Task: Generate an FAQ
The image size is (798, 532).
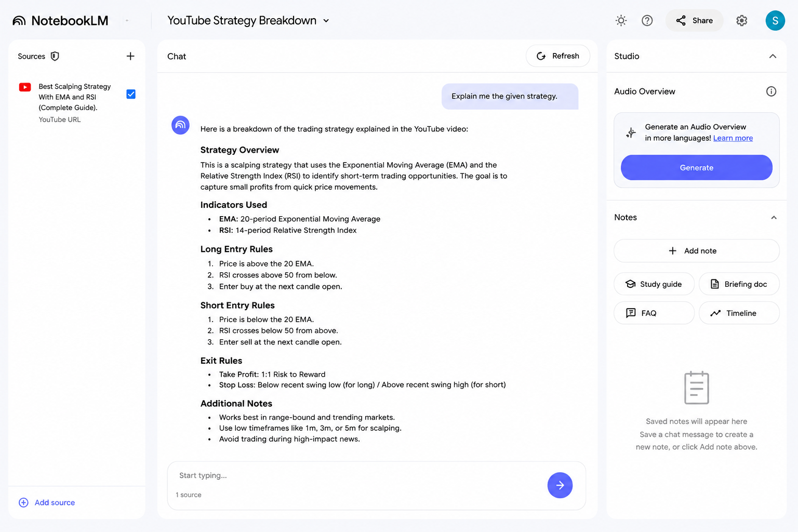Action: click(654, 313)
